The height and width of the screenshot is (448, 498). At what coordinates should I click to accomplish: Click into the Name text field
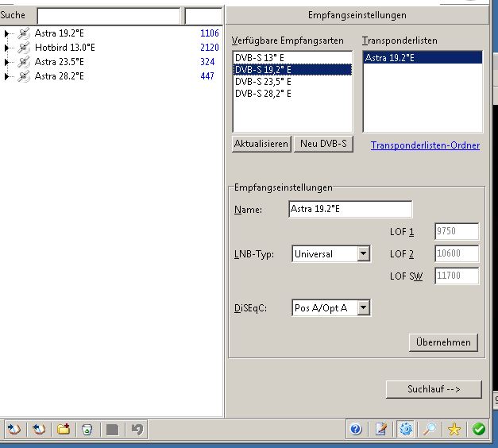[350, 210]
